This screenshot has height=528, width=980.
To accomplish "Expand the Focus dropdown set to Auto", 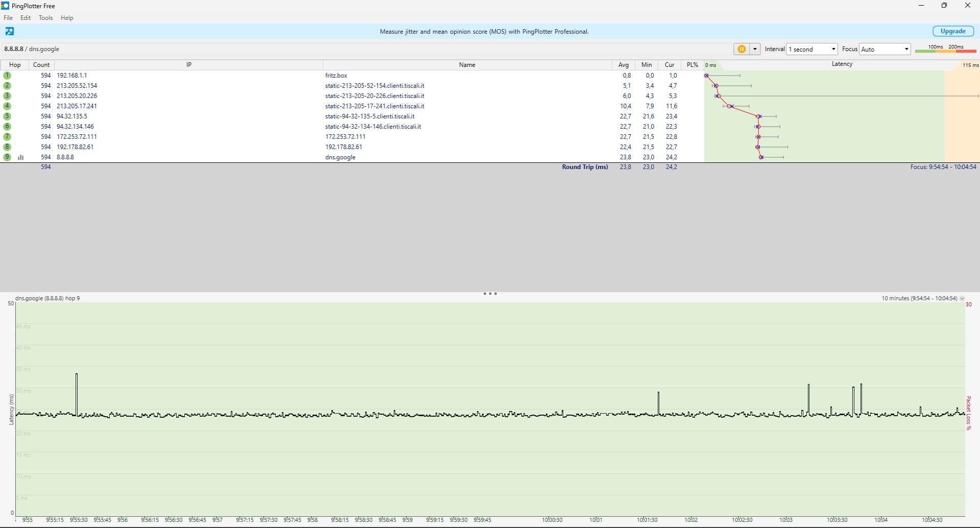I will click(x=885, y=49).
